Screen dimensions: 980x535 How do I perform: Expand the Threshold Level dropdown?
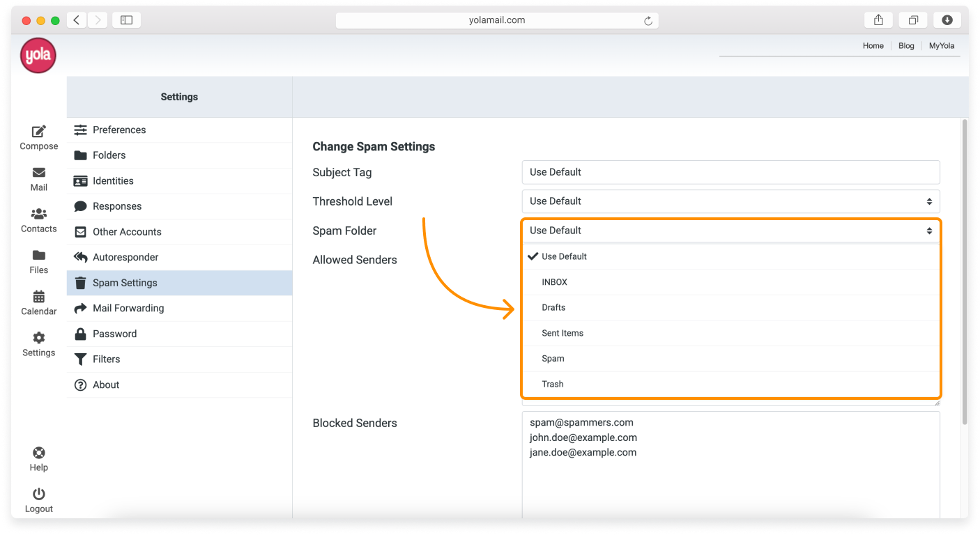click(730, 201)
